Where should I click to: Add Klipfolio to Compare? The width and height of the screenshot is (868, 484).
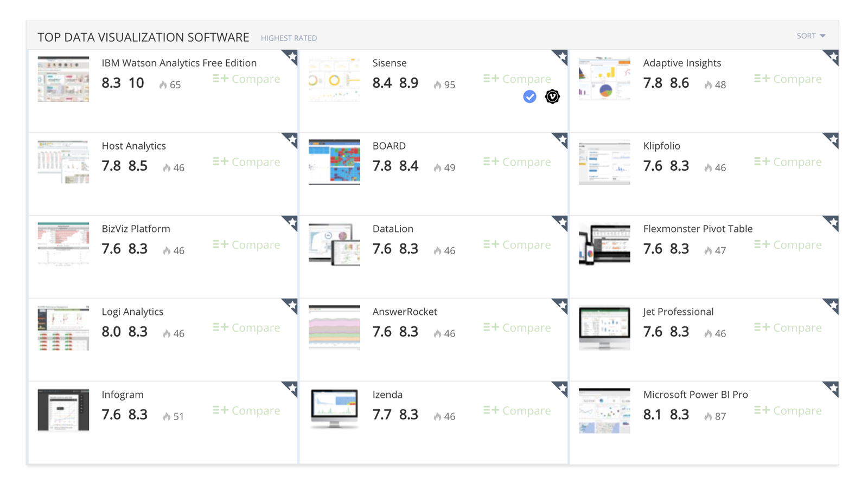pos(788,162)
